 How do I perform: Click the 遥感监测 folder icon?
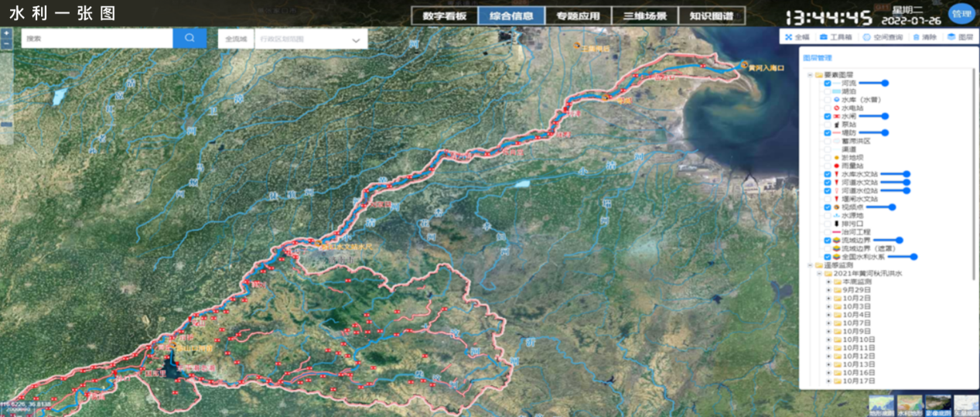tap(819, 265)
